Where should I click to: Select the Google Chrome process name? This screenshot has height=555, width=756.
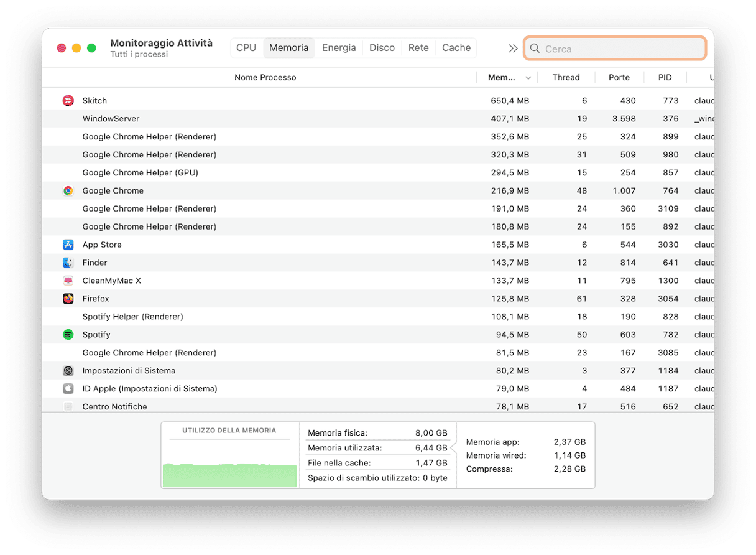coord(113,191)
